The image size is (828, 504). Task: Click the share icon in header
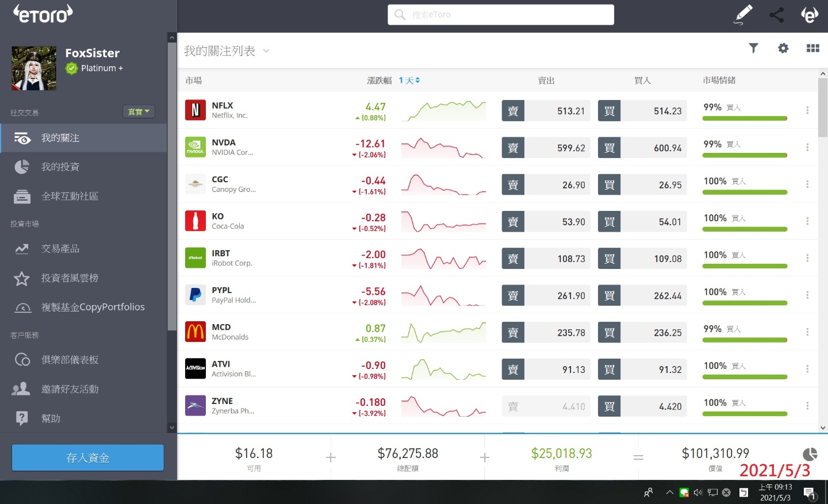point(776,15)
